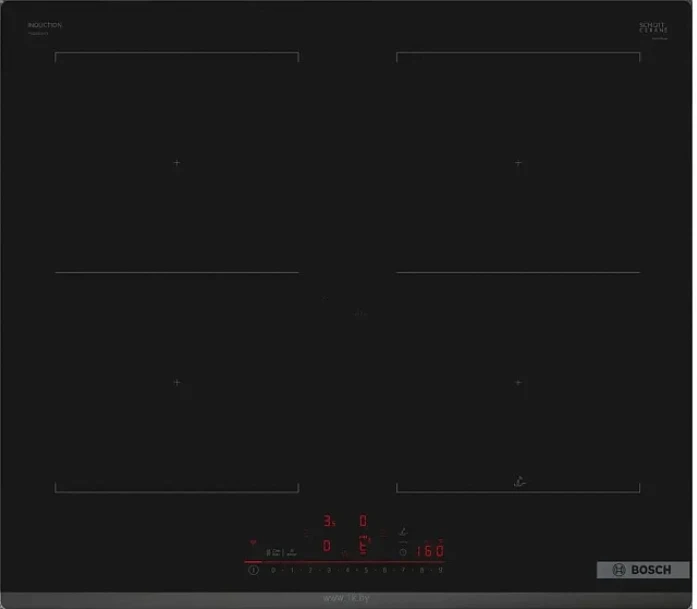This screenshot has width=697, height=609.
Task: Touch center cross of rear right zone
Action: [518, 163]
